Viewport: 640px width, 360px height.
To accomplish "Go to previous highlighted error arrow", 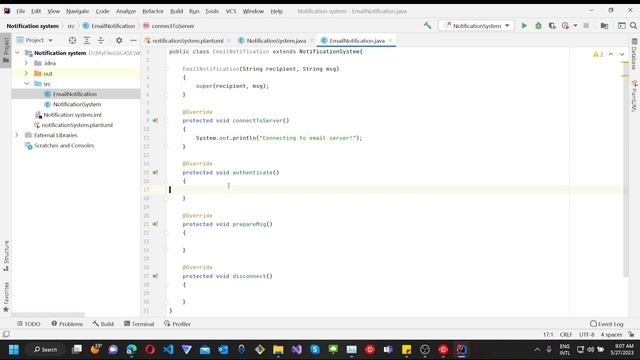I will click(x=611, y=54).
